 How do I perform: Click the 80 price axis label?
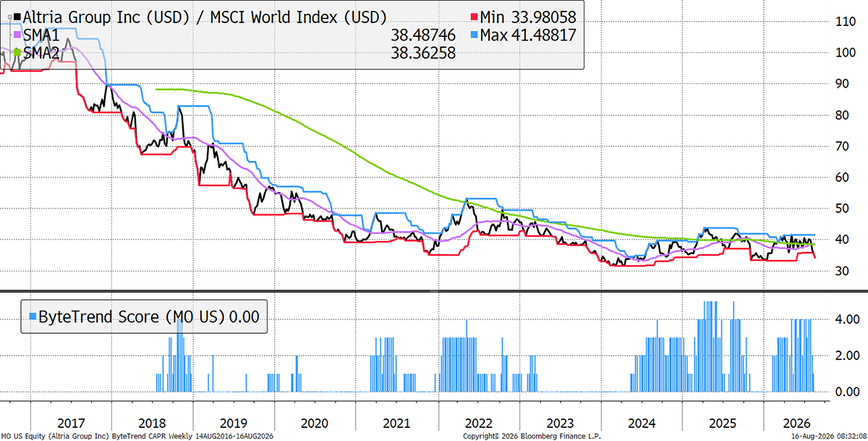[x=841, y=115]
